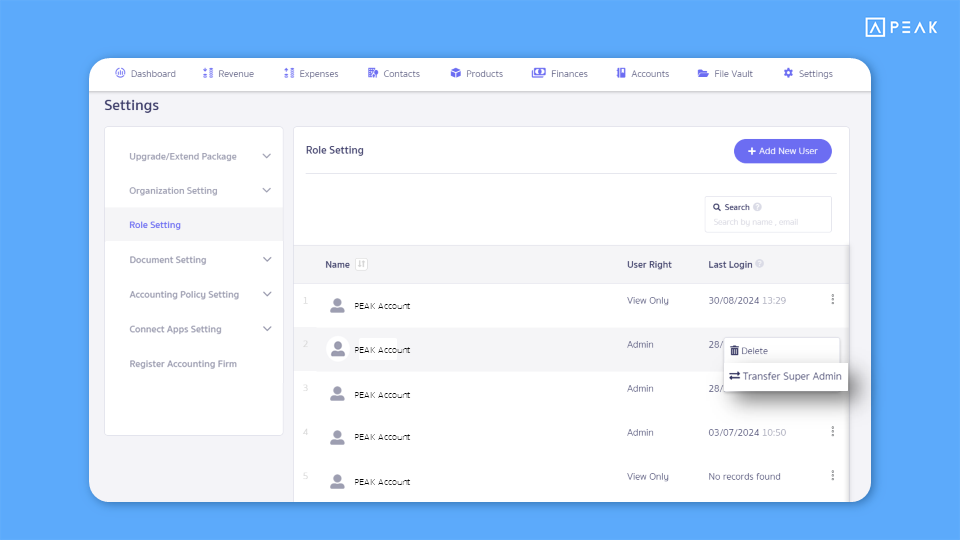Click the Accounts book icon
Screen dimensions: 960x540
621,73
